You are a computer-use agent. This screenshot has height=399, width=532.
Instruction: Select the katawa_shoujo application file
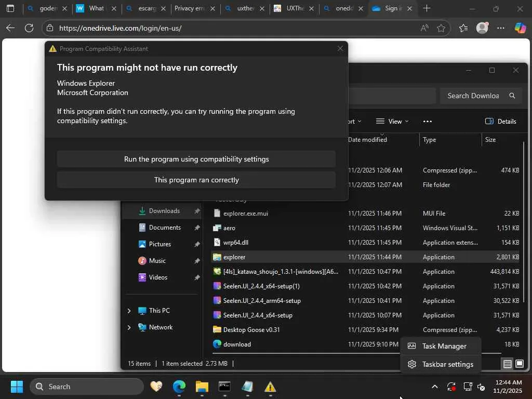(281, 272)
